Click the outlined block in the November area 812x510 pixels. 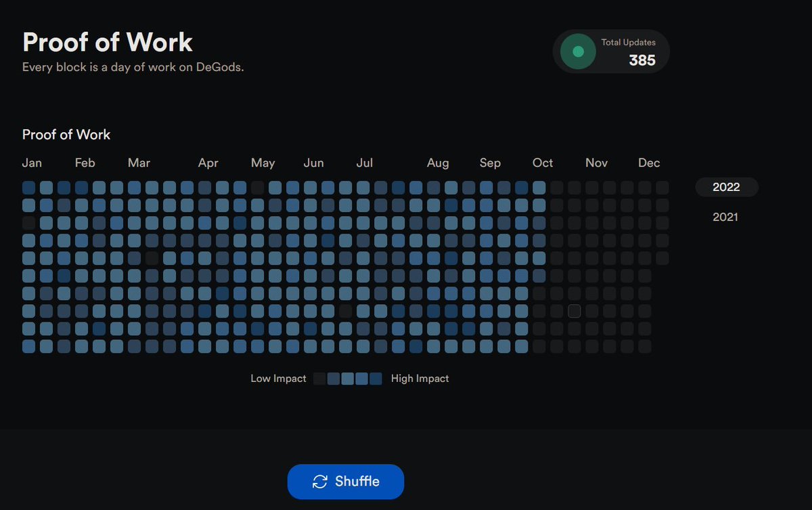click(x=574, y=311)
